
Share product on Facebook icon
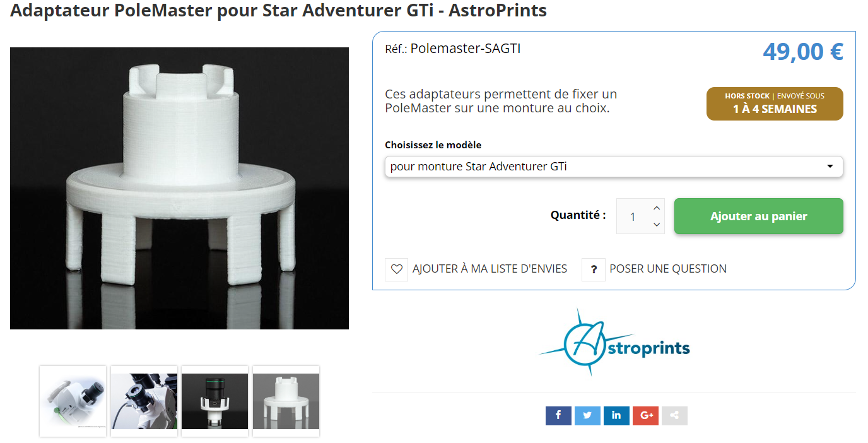tap(558, 415)
